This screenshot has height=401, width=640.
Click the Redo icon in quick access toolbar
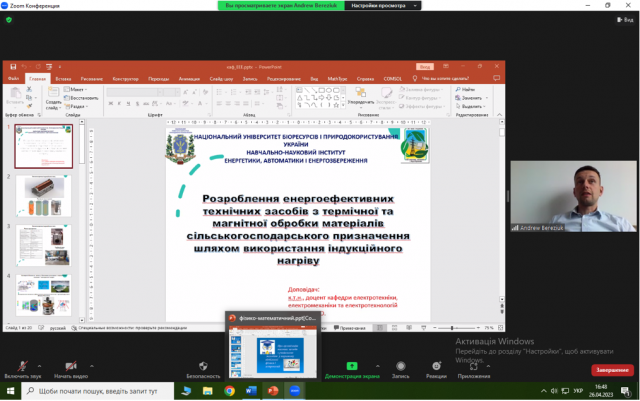pos(38,67)
